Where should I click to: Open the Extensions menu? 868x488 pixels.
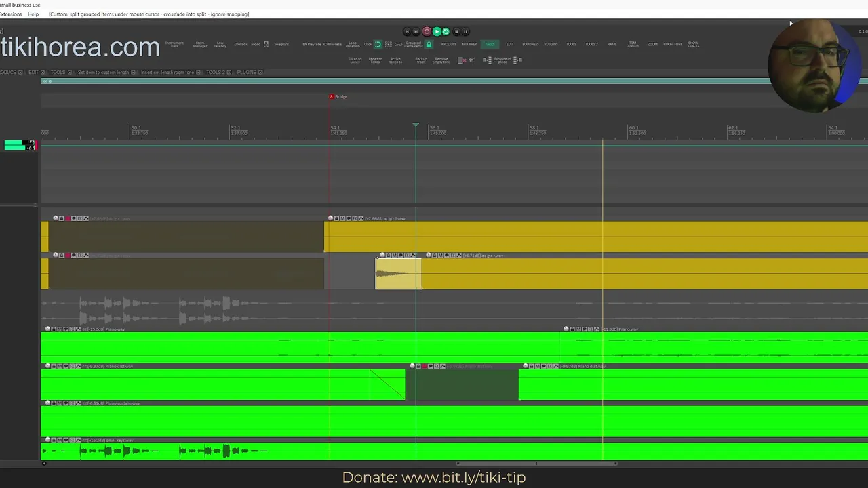pos(10,14)
